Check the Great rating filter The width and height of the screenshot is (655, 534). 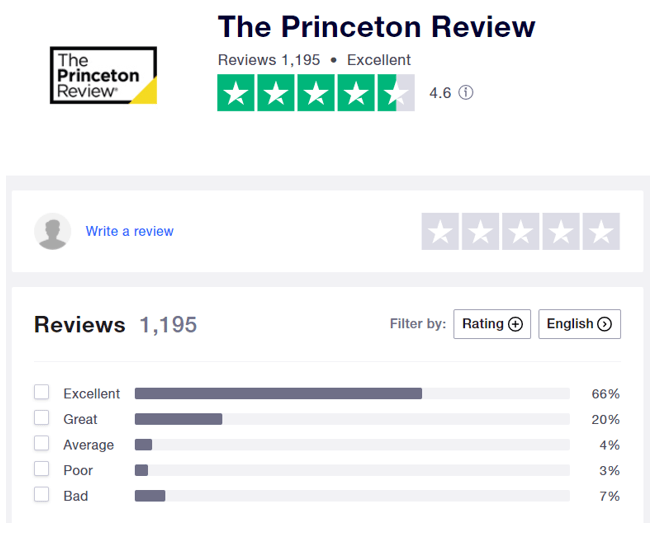click(x=41, y=418)
